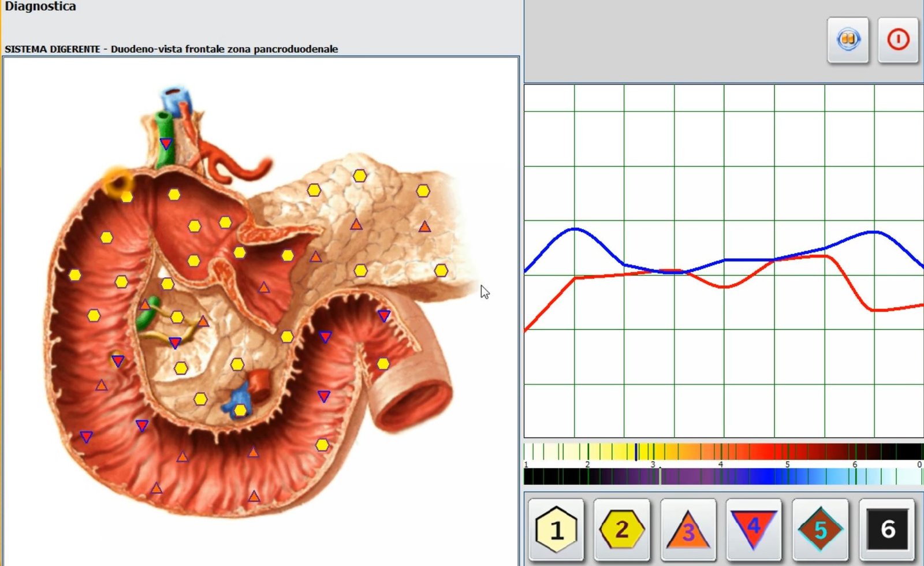Viewport: 924px width, 566px height.
Task: Click the Diagnostica title text
Action: pyautogui.click(x=40, y=6)
